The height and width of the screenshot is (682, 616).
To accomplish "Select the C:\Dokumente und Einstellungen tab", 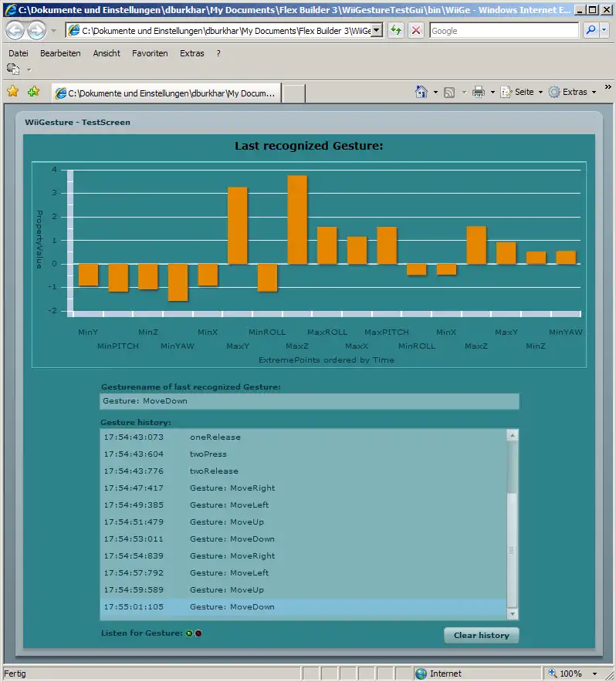I will coord(166,93).
